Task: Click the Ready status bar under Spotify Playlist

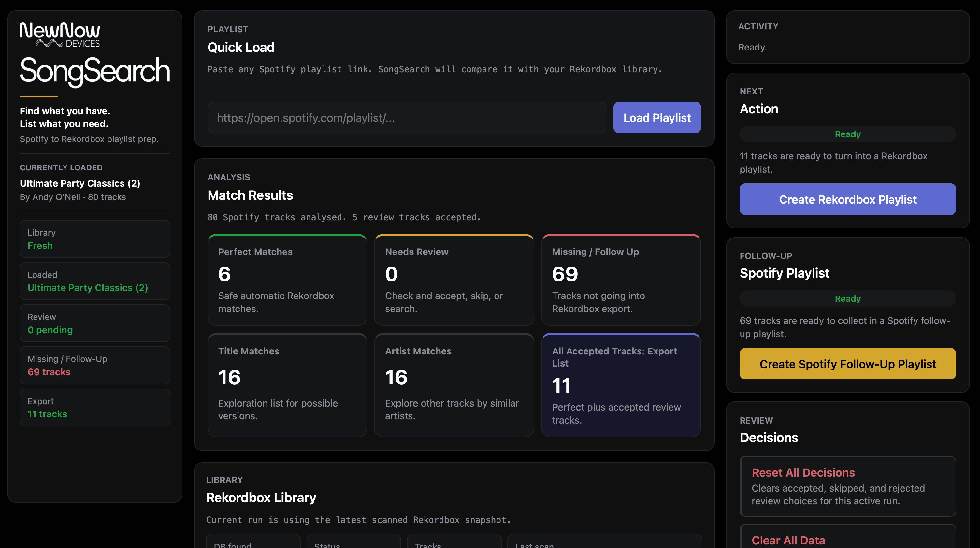Action: point(848,298)
